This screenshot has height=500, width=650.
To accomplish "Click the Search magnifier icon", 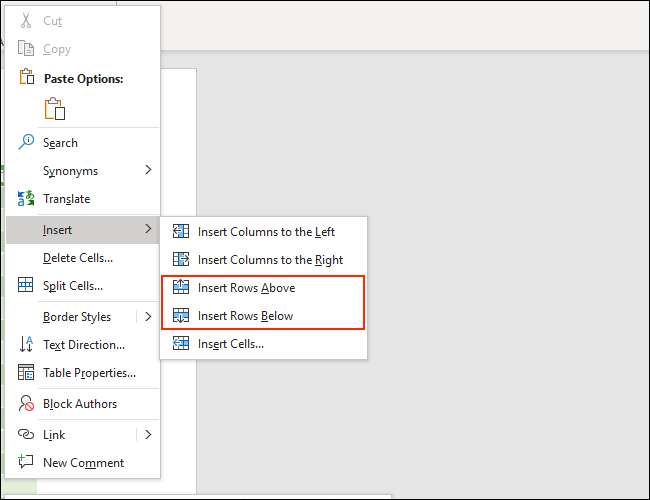I will pos(26,143).
